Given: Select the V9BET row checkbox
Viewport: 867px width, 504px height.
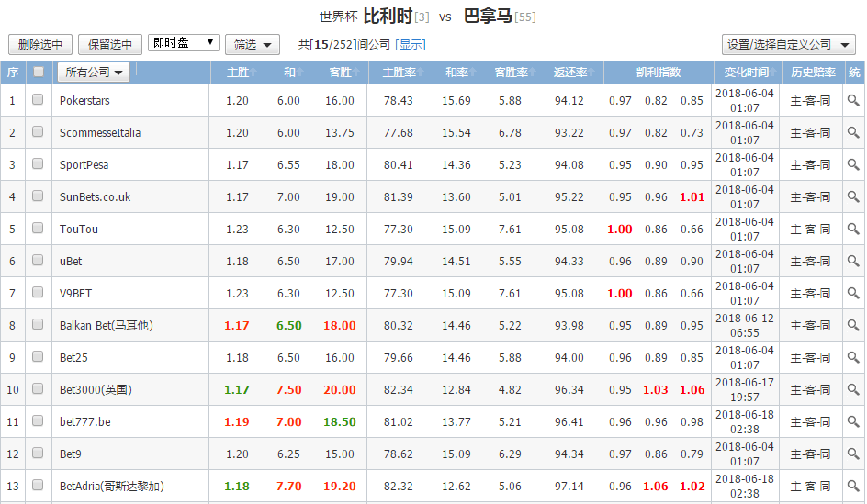Looking at the screenshot, I should point(38,291).
